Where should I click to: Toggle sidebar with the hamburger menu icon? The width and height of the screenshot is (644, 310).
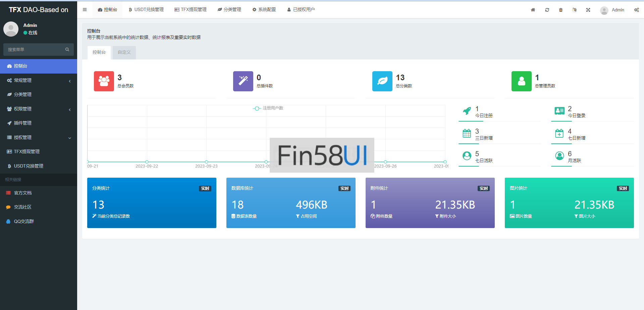click(x=85, y=10)
